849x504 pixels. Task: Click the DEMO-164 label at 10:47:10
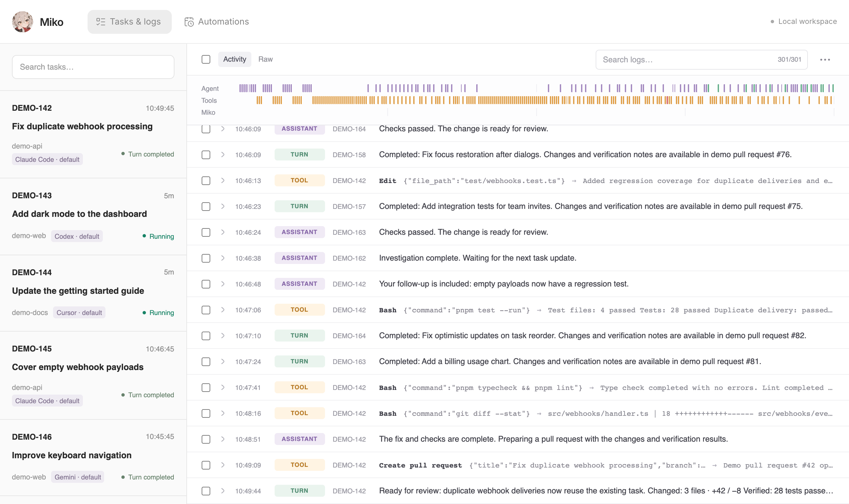(349, 336)
